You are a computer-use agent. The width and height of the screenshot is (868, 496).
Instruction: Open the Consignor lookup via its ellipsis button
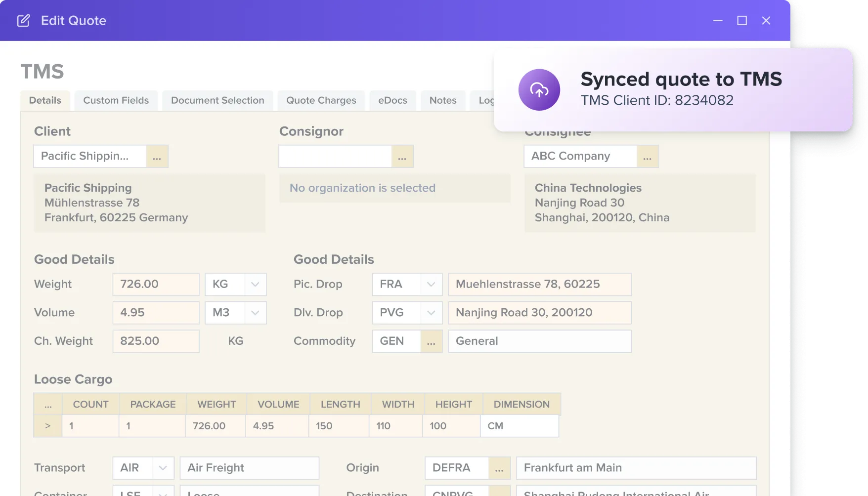[x=402, y=156]
